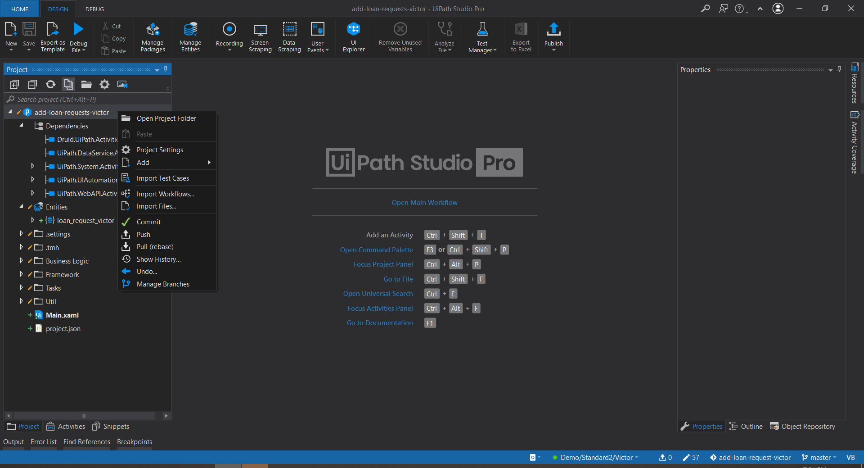Click Remove Unused Variables
Viewport: 868px width, 468px height.
coord(400,37)
